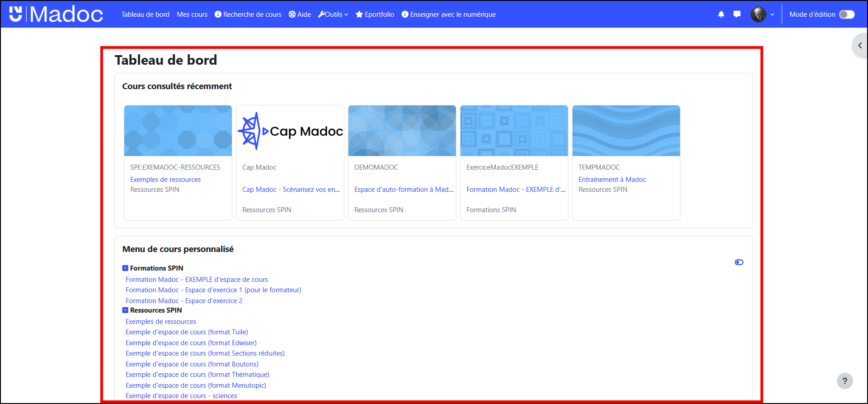
Task: Select Tableau de bord in the navbar
Action: pyautogui.click(x=145, y=14)
